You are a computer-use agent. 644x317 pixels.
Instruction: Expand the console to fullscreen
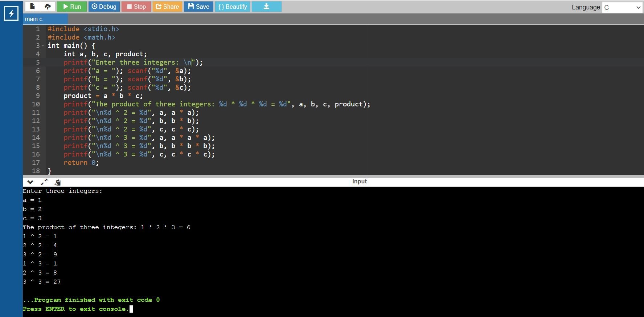44,182
